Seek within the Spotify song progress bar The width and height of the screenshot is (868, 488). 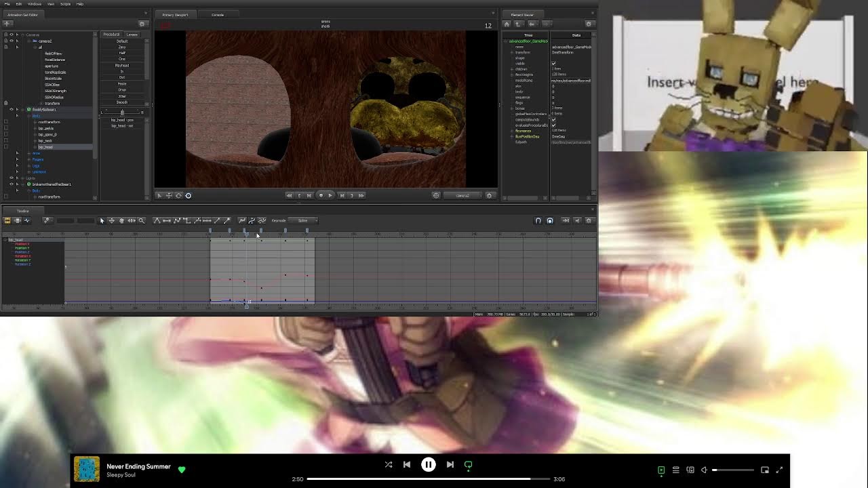tap(429, 479)
